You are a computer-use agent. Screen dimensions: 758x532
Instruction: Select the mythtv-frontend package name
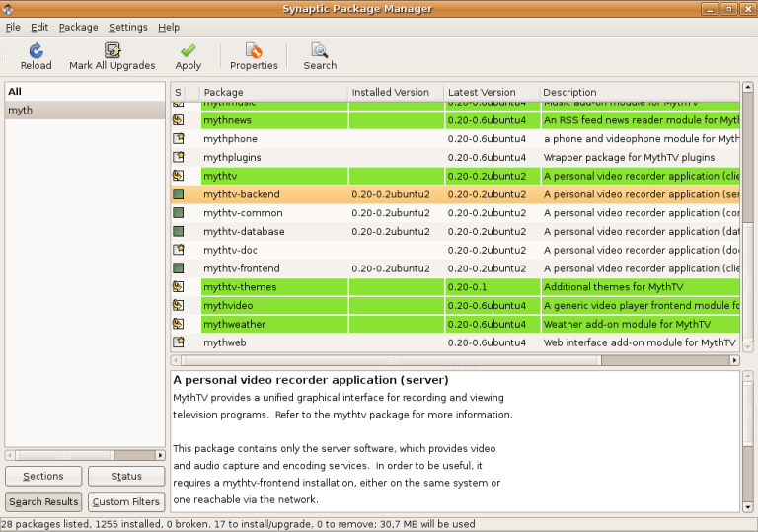[241, 268]
